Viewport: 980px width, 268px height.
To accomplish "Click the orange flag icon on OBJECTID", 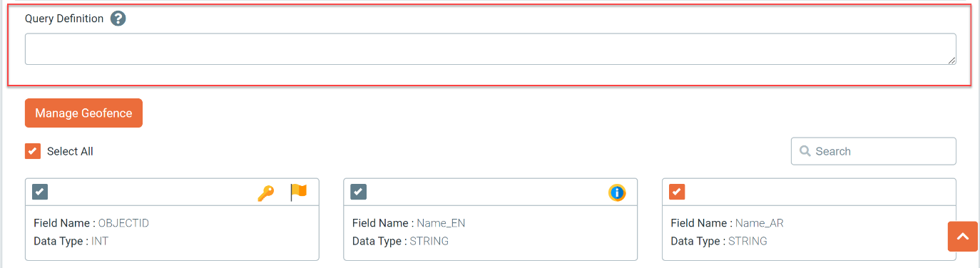I will [298, 192].
